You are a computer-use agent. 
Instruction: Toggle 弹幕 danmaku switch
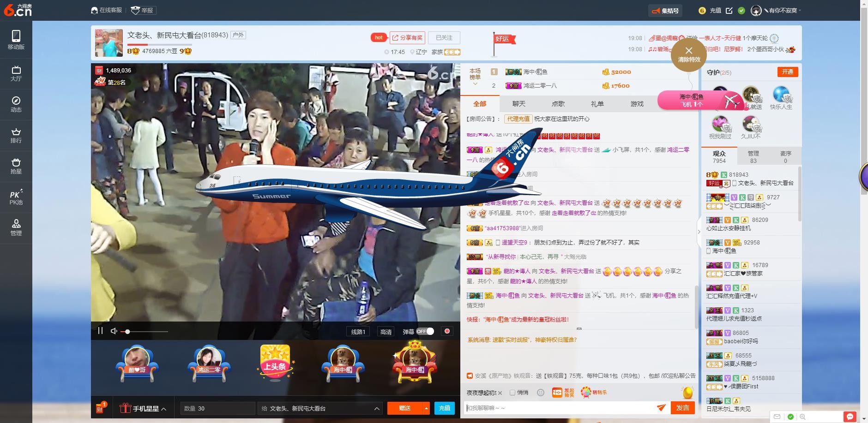pos(425,331)
